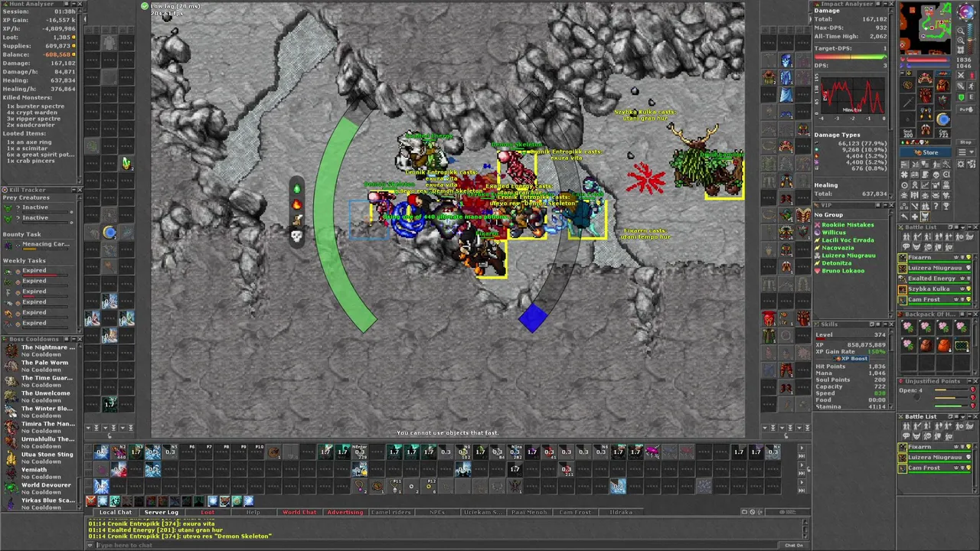Screen dimensions: 980x551
Task: Zoom in the minimap with the plus magnifier
Action: [961, 40]
